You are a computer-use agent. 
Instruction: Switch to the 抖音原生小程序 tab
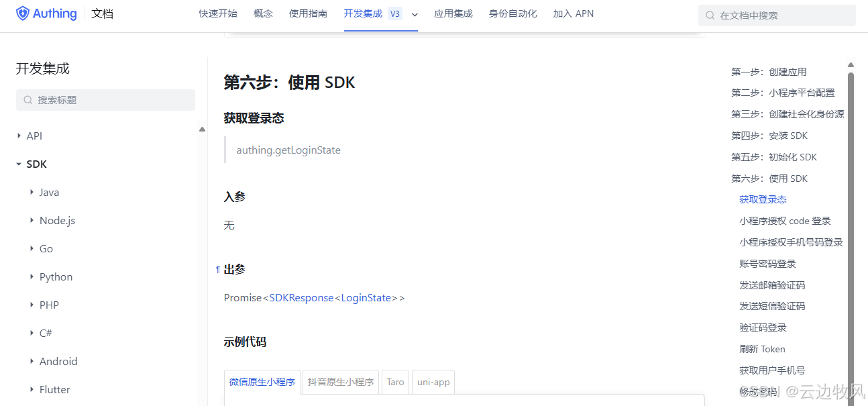[x=340, y=382]
